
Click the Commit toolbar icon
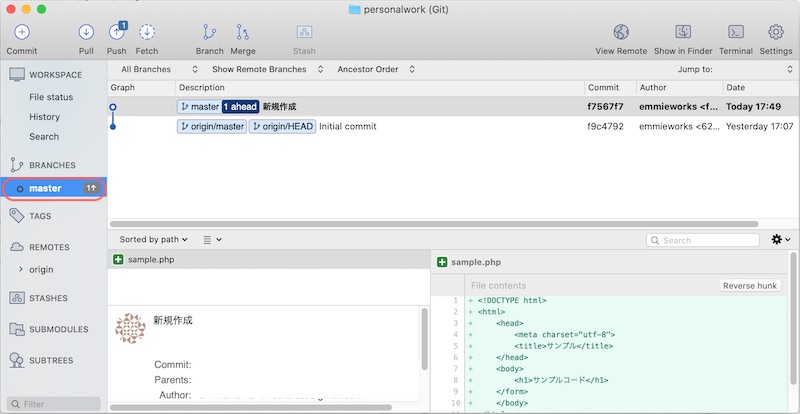click(21, 32)
